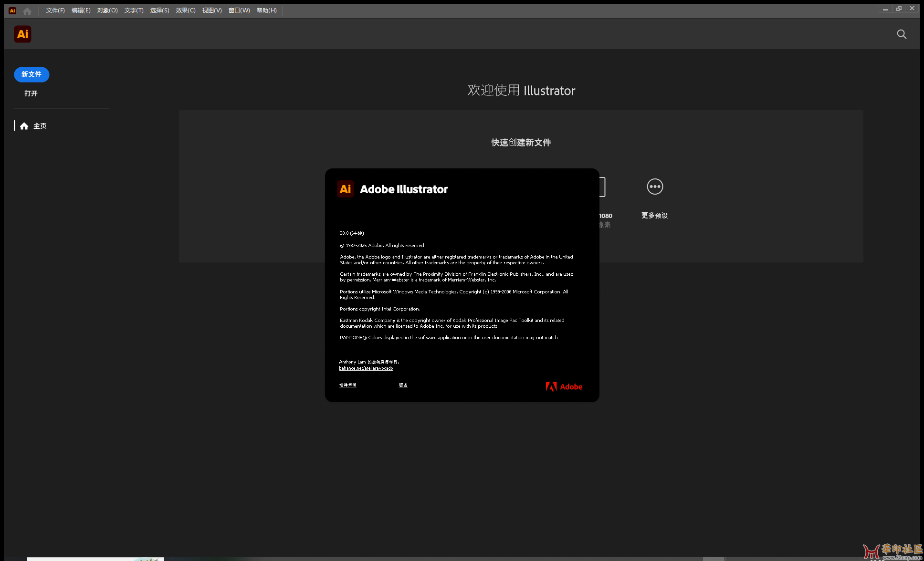Click the home icon in the title bar
The height and width of the screenshot is (561, 924).
tap(27, 10)
